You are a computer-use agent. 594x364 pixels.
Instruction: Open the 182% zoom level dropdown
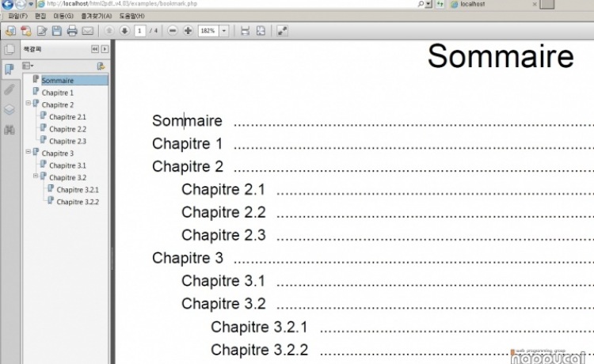pyautogui.click(x=224, y=31)
